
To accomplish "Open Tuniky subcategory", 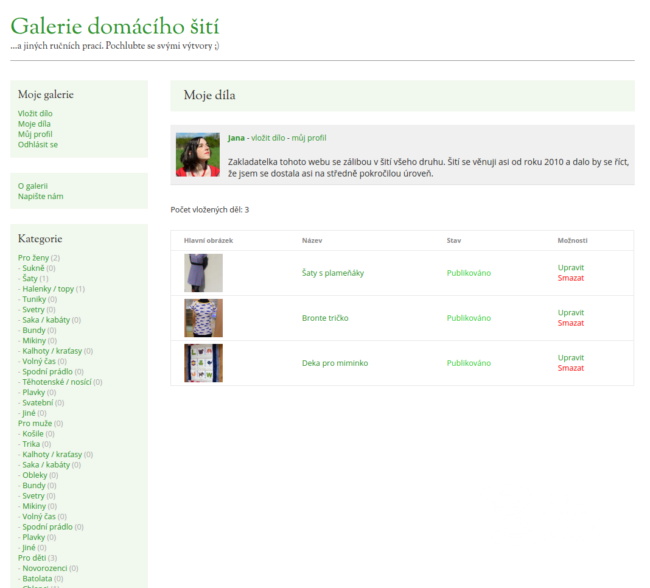I will pos(34,299).
